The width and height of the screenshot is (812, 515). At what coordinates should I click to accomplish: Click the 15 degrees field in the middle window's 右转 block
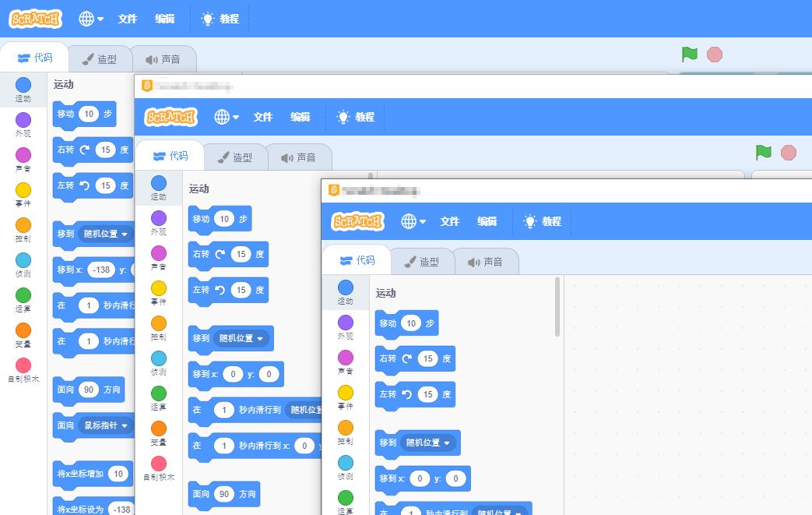point(241,255)
